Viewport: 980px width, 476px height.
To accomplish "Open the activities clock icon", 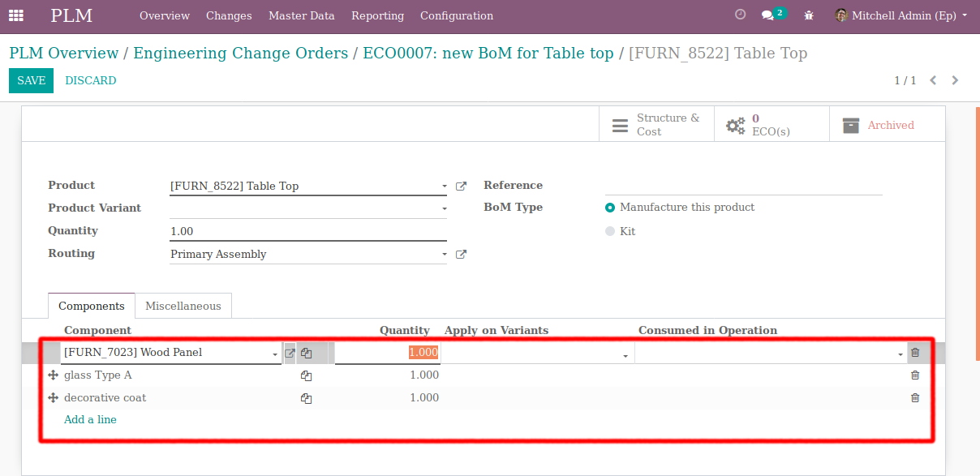I will coord(740,15).
